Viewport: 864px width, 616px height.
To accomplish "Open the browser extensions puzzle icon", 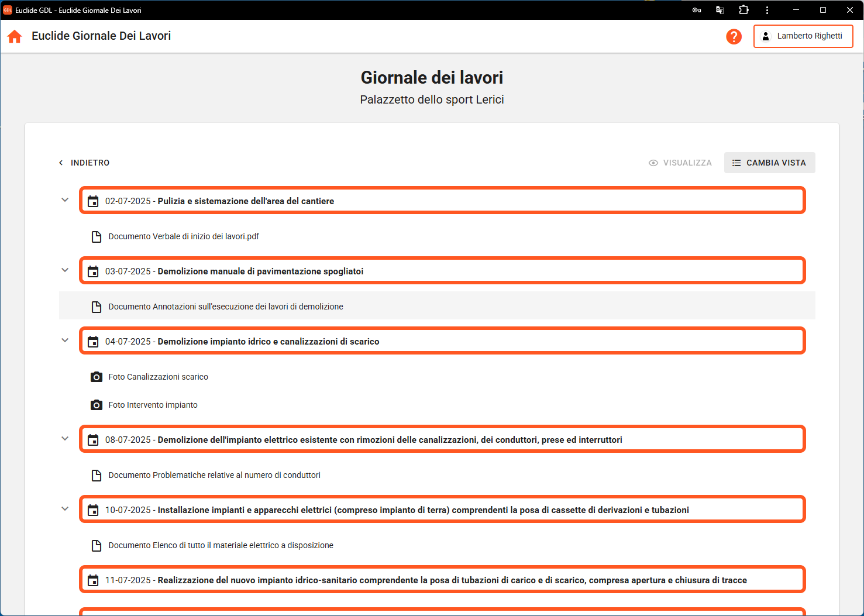I will [743, 10].
